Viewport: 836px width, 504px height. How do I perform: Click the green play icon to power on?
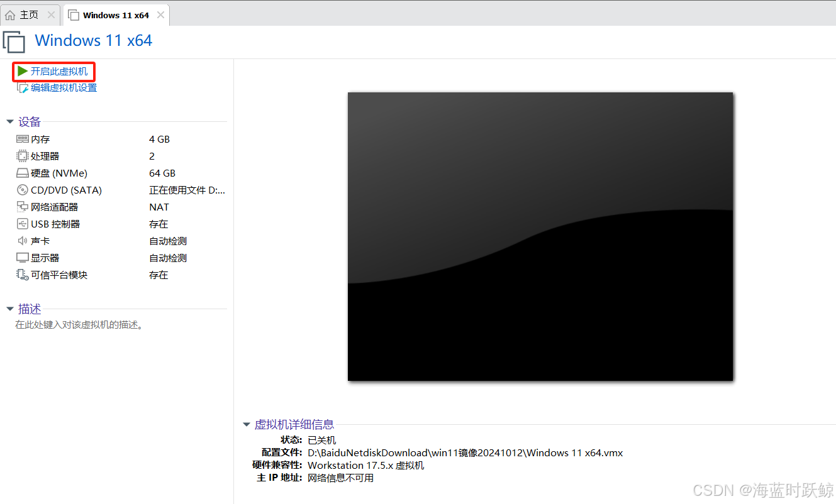point(23,71)
